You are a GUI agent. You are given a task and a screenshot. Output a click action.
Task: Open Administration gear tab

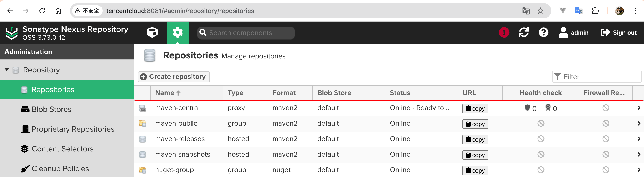click(177, 33)
